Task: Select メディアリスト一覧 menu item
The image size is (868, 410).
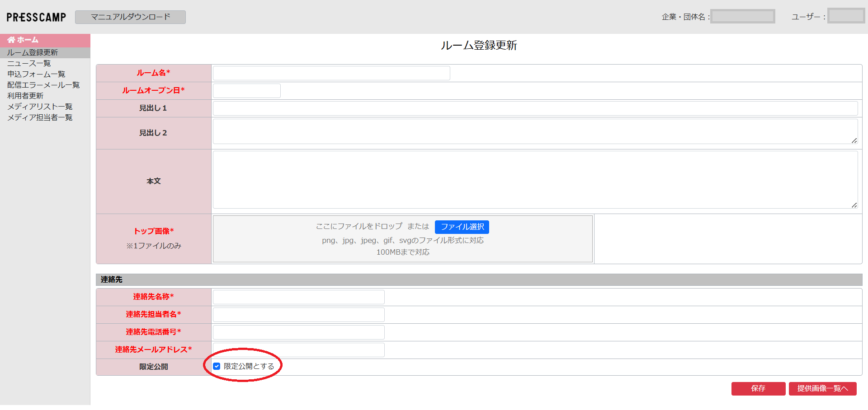Action: click(40, 107)
